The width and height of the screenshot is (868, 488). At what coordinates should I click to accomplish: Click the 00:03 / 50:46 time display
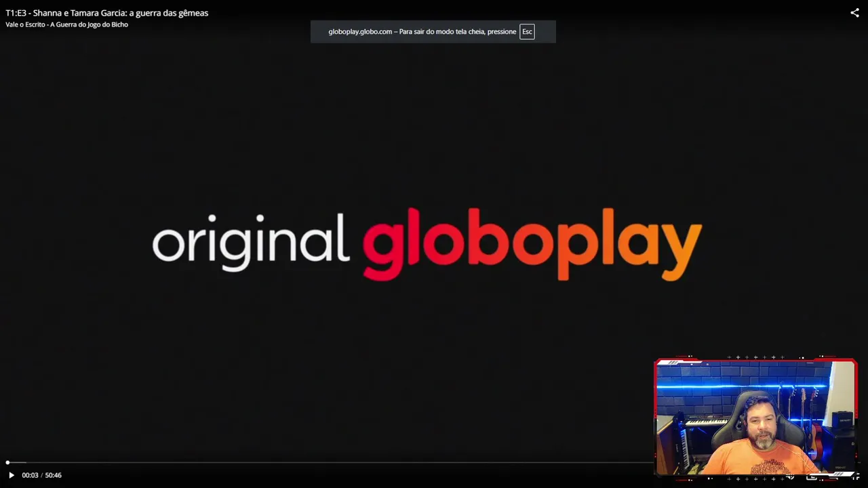[41, 475]
